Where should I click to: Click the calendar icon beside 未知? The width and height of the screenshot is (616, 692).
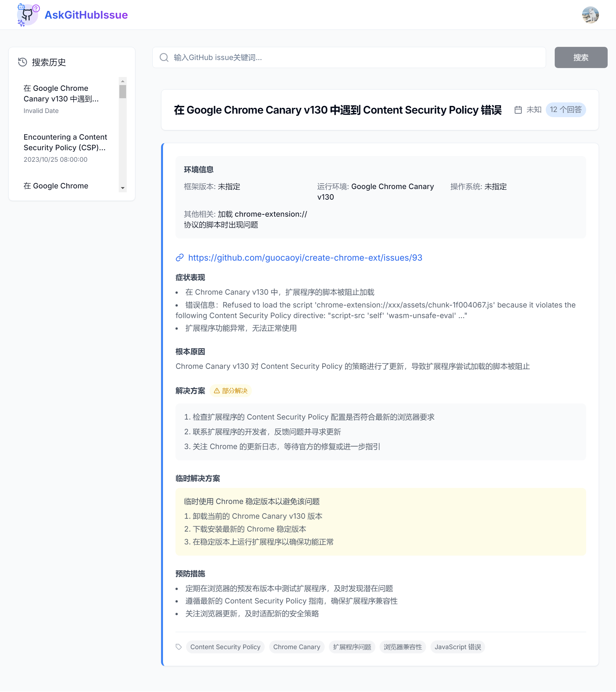518,110
